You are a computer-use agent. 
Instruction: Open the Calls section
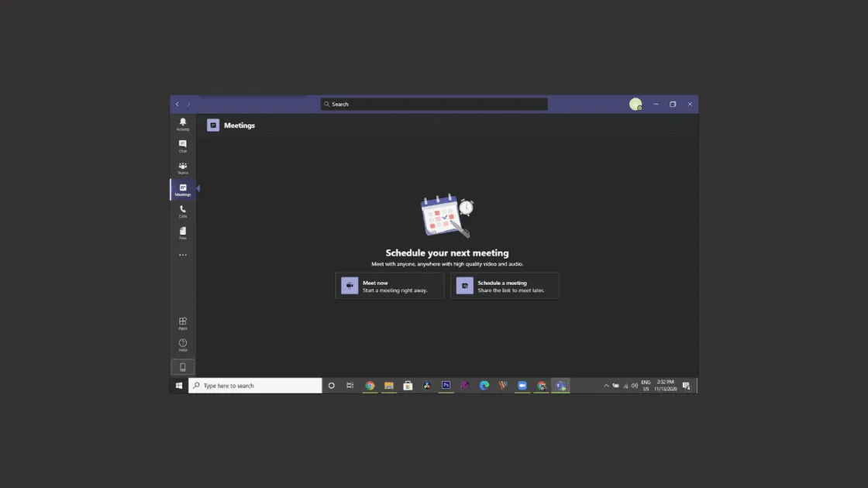coord(182,211)
